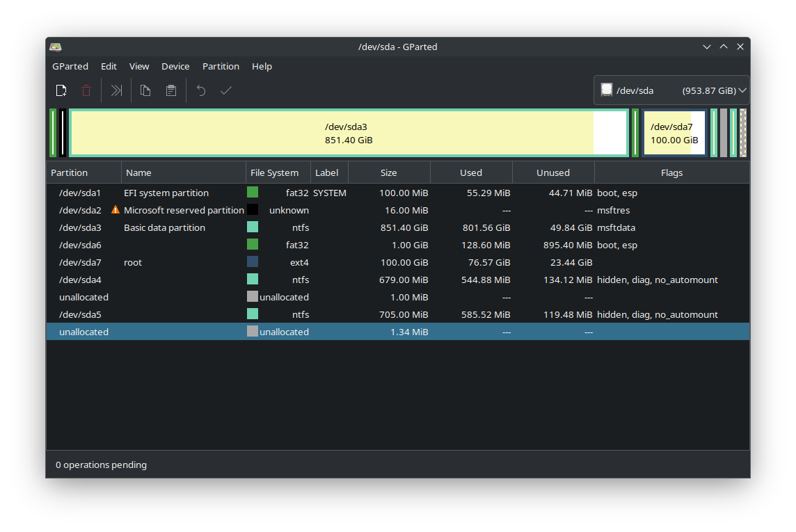The width and height of the screenshot is (796, 532).
Task: Sort by the File System column header
Action: pyautogui.click(x=278, y=173)
